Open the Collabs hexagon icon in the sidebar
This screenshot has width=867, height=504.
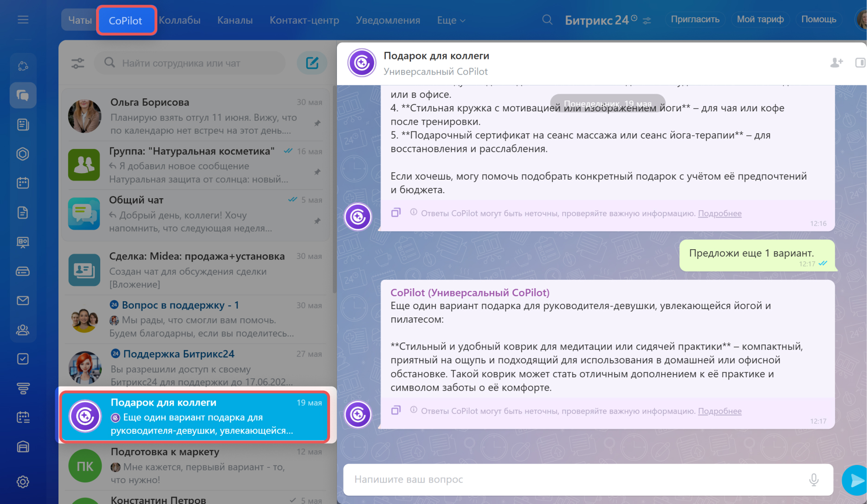point(23,154)
